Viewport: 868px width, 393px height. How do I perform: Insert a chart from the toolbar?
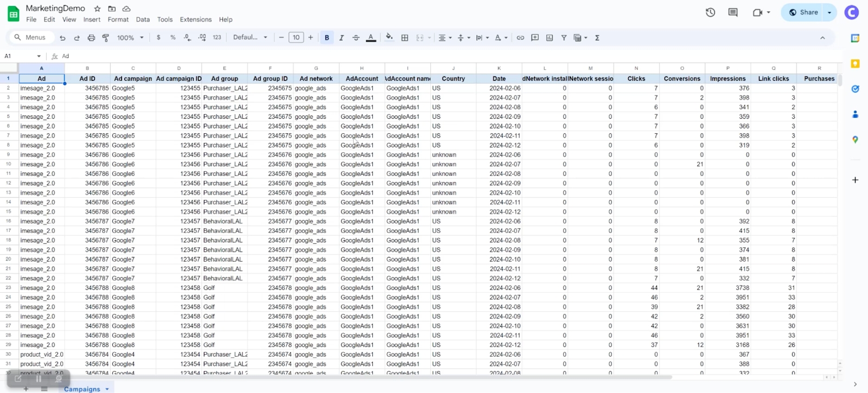tap(550, 38)
